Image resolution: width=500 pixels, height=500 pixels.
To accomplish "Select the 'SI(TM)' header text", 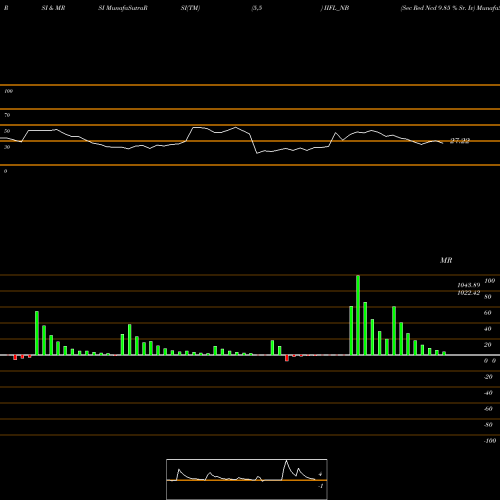I will (x=190, y=8).
